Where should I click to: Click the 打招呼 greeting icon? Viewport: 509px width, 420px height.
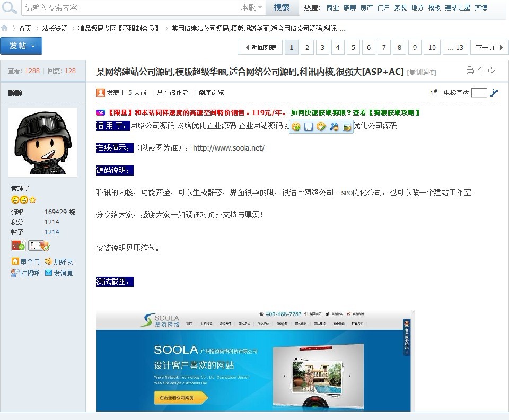pos(16,273)
